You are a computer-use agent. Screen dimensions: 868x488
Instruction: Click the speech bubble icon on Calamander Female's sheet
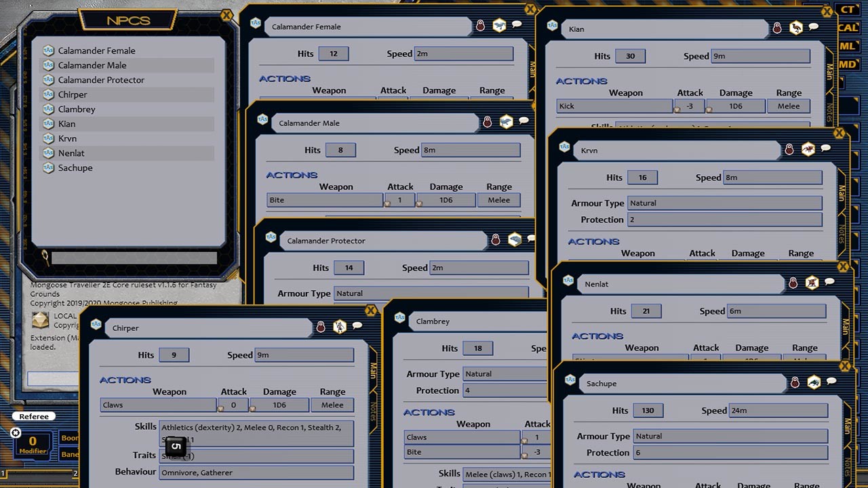[517, 24]
